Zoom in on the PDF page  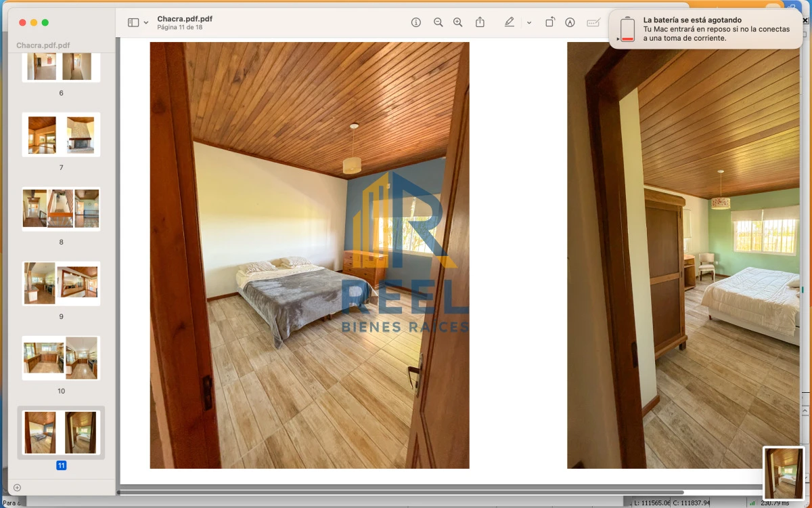point(458,22)
